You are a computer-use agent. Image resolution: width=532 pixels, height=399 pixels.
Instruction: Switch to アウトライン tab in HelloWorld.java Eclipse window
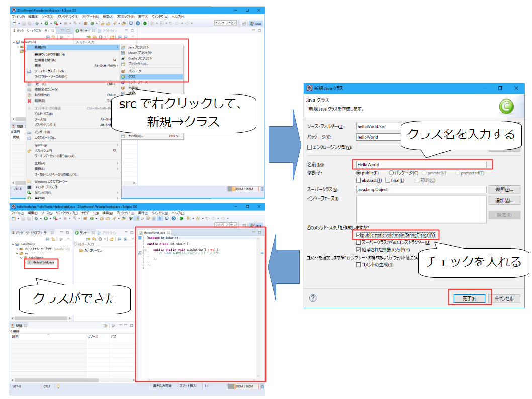[107, 233]
